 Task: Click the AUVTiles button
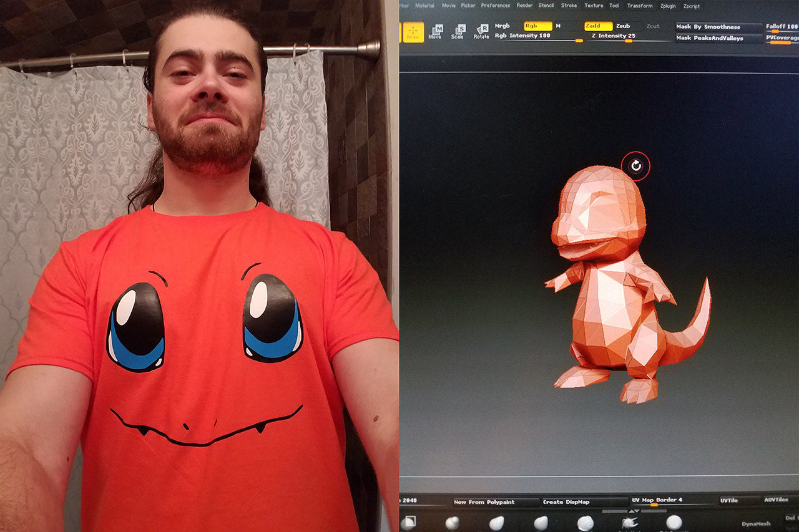(x=780, y=500)
